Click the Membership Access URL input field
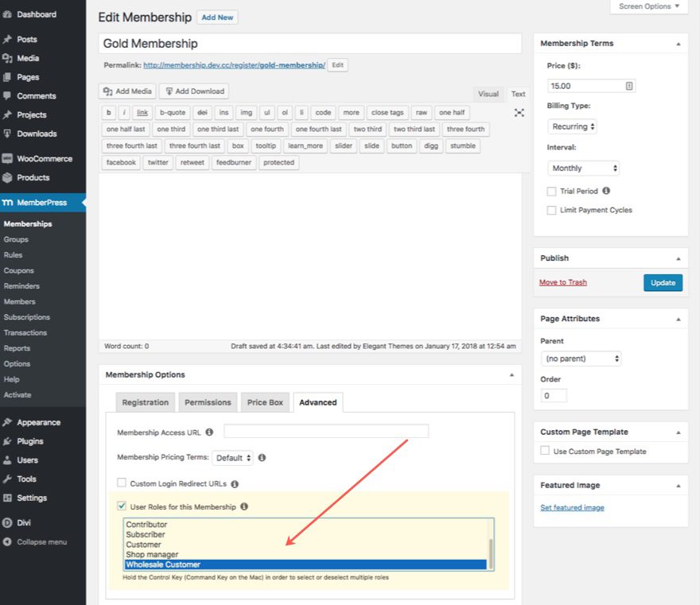This screenshot has width=700, height=605. [x=326, y=432]
